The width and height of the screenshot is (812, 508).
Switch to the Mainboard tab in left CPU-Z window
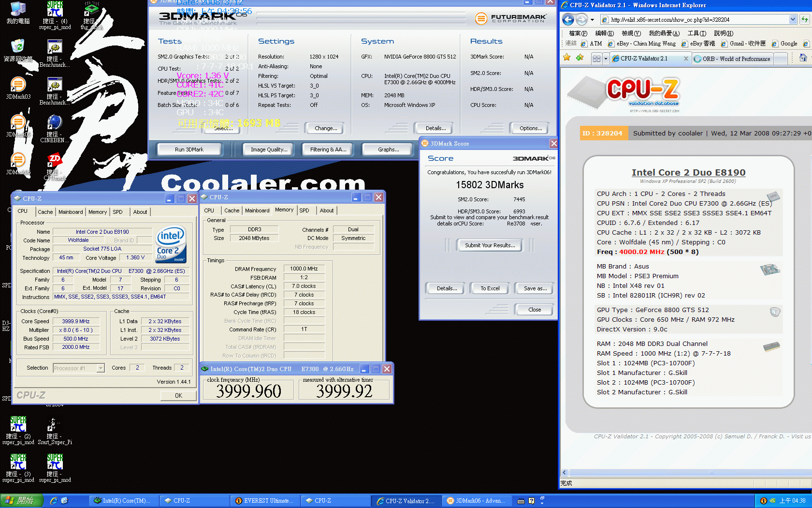coord(71,212)
